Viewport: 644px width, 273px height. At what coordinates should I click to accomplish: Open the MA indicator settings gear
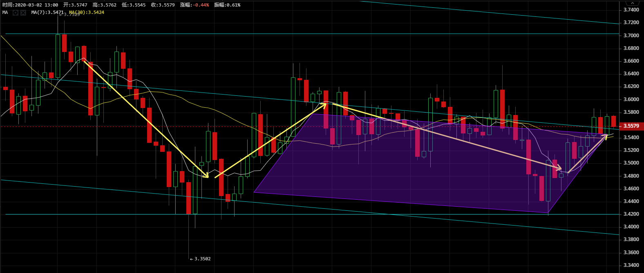16,13
